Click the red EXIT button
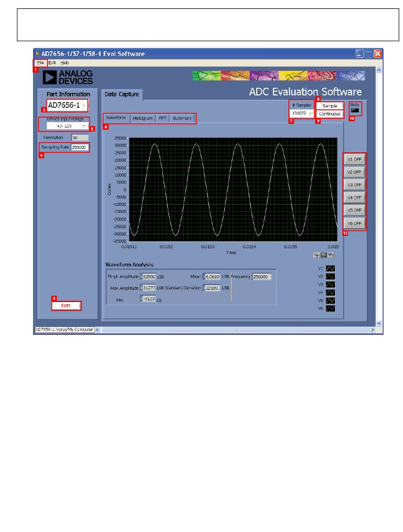This screenshot has width=403, height=532. tap(66, 306)
